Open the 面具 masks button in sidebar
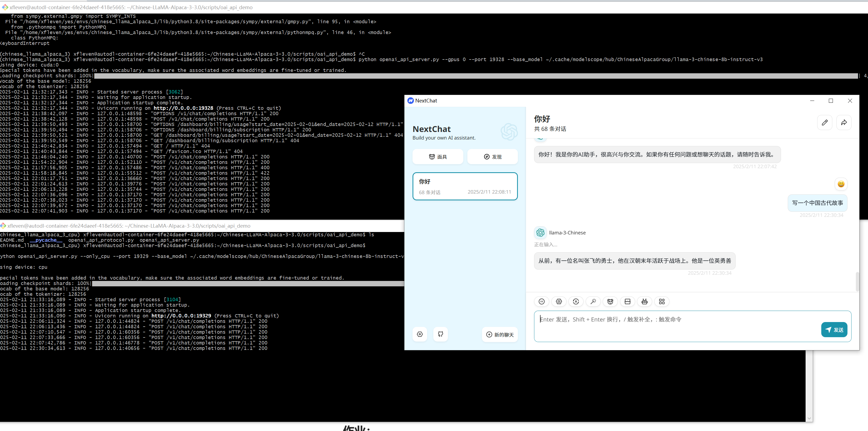Screen dimensions: 868x431 [438, 157]
